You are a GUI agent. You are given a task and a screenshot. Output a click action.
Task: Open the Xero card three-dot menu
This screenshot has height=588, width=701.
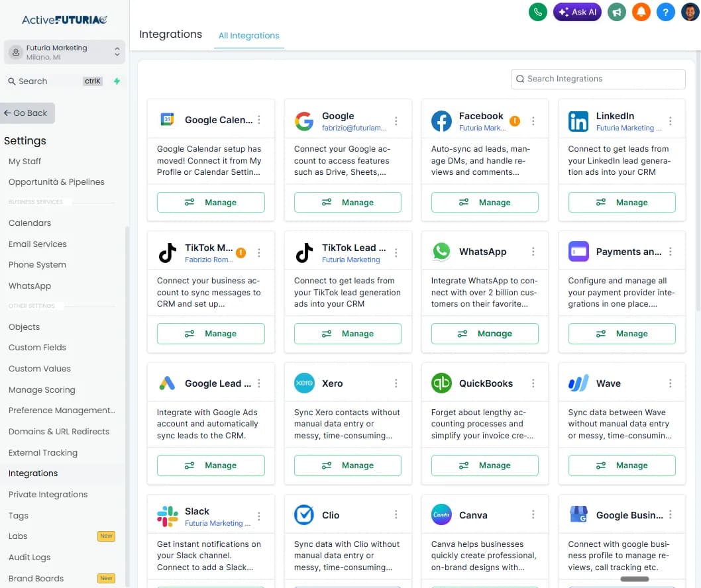(396, 383)
